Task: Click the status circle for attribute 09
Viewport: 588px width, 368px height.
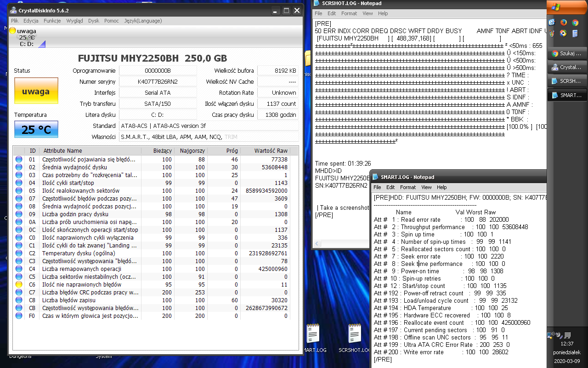Action: 19,214
